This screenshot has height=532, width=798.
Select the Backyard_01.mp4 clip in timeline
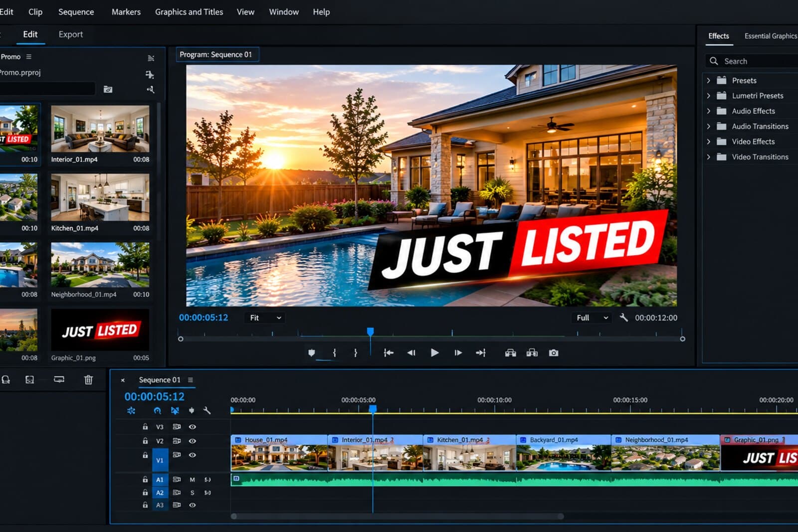pos(564,453)
